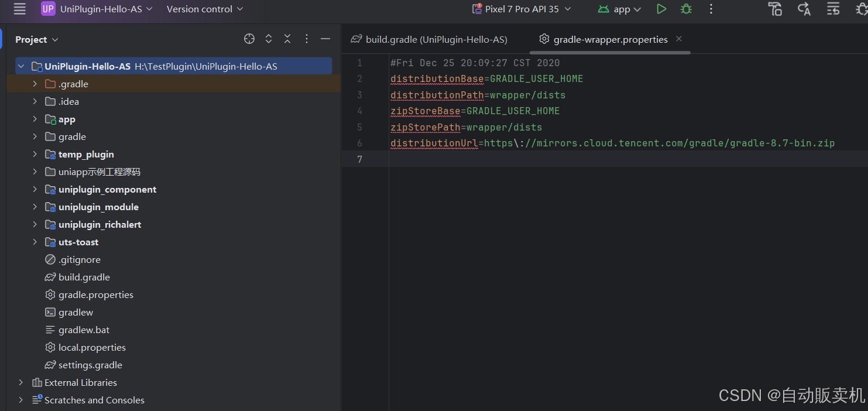Select build.gradle in the project tree

84,277
